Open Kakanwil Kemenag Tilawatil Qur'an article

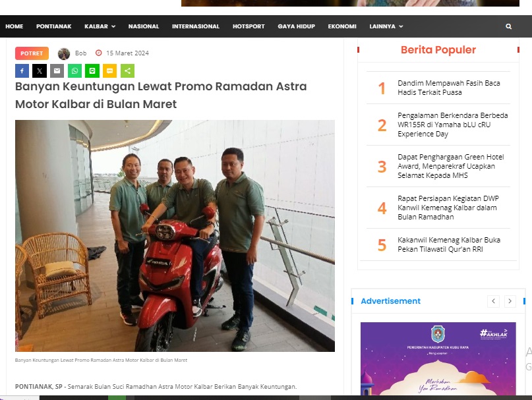click(449, 244)
